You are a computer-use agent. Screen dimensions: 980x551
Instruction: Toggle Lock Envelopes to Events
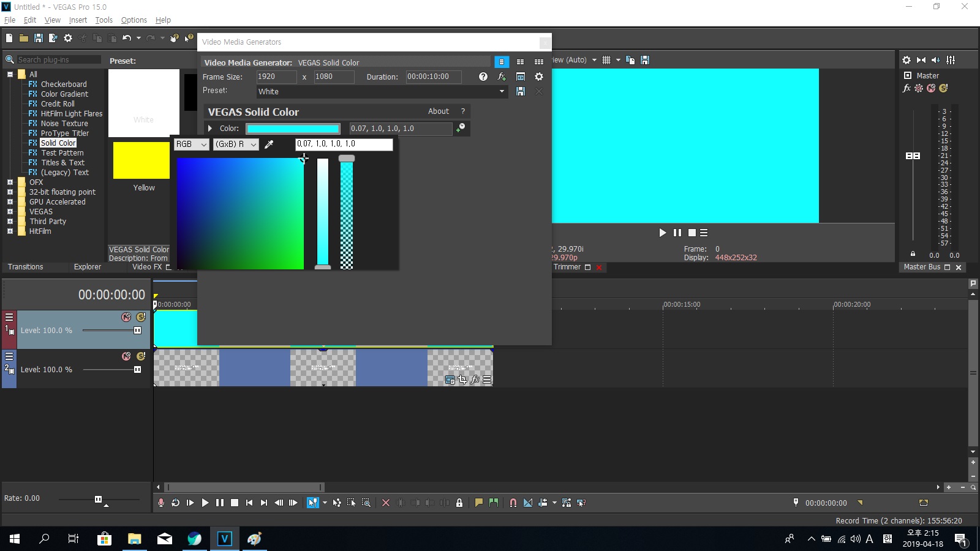click(567, 503)
